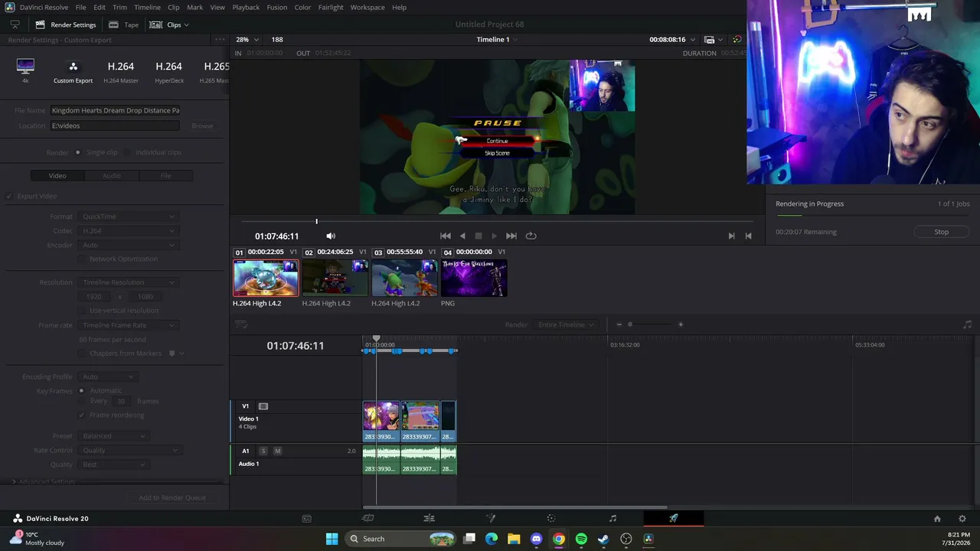Open the Tape panel button

click(124, 24)
